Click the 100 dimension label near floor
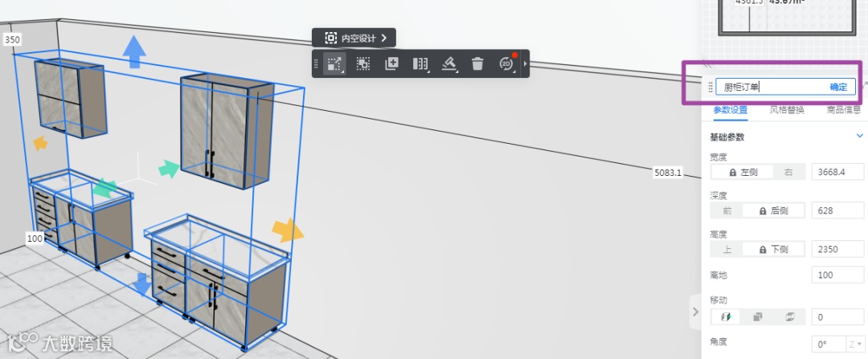 [x=35, y=239]
